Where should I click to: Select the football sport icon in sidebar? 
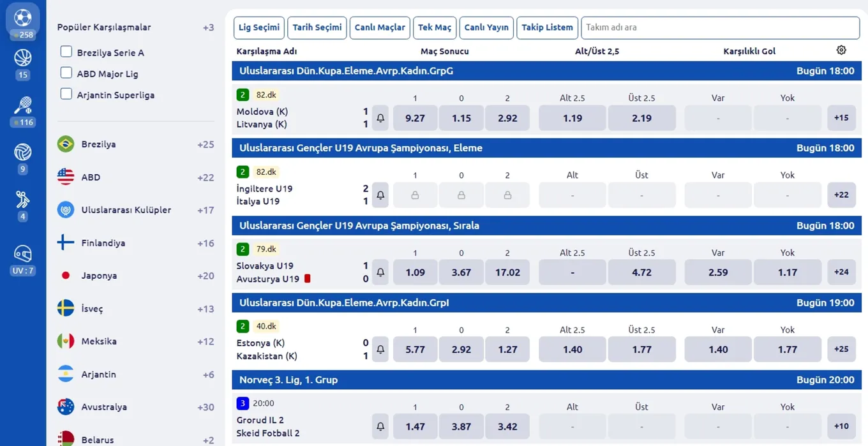23,18
